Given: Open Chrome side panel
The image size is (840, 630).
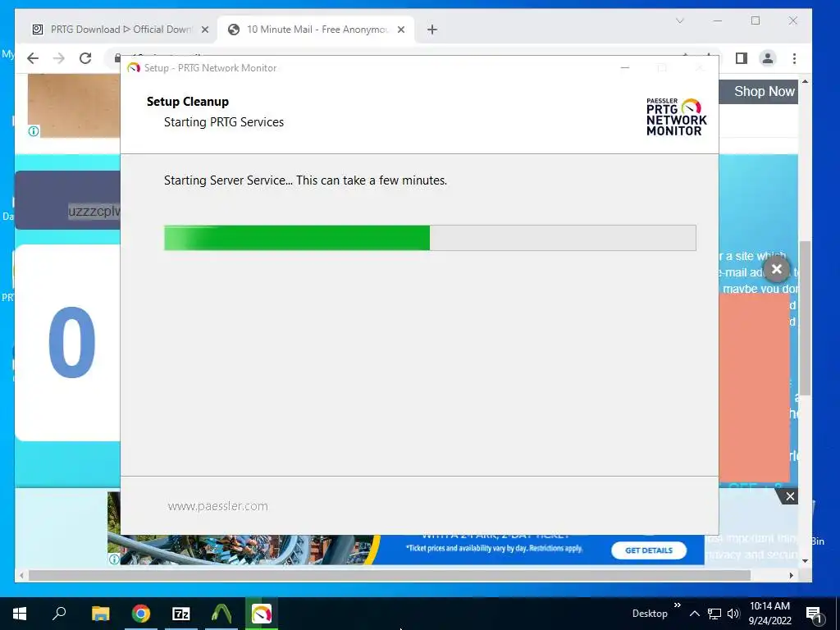Looking at the screenshot, I should pyautogui.click(x=742, y=58).
